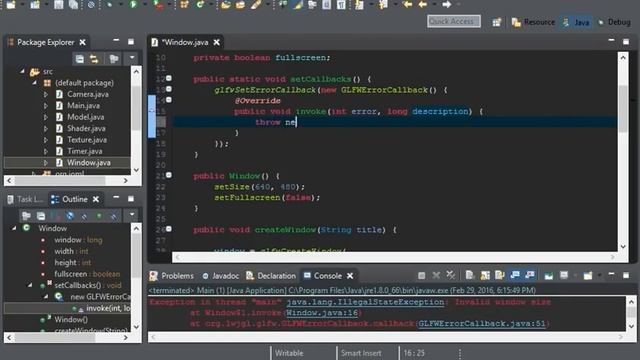Image resolution: width=640 pixels, height=360 pixels.
Task: Collapse the src folder node
Action: (x=23, y=71)
